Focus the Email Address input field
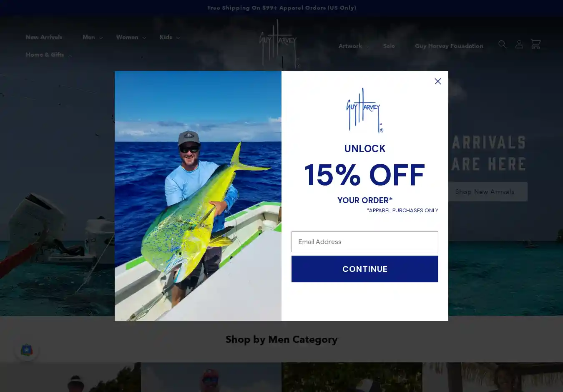 [x=365, y=242]
